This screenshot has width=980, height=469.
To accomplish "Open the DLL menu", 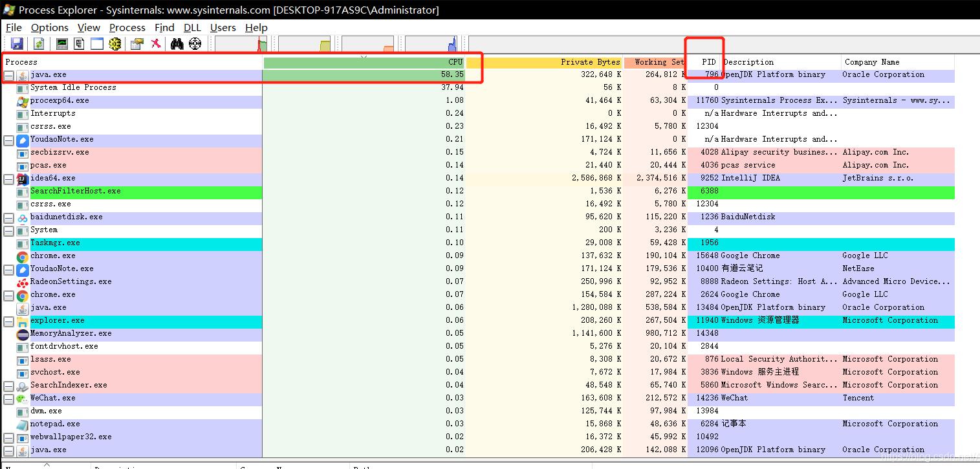I will [x=192, y=27].
